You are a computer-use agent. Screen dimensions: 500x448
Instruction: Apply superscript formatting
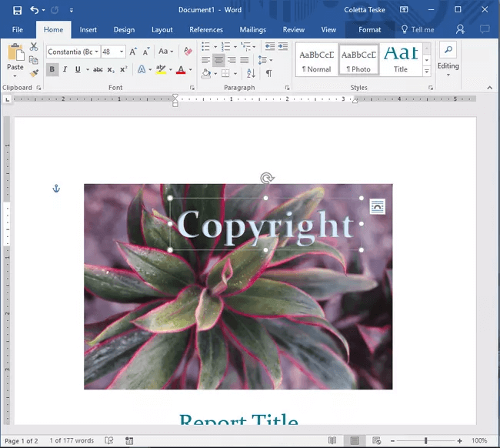pos(123,69)
